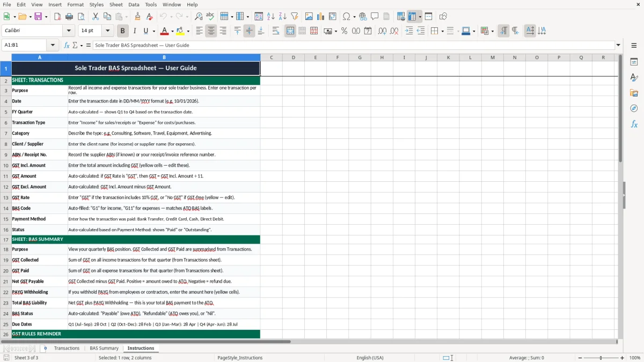Open the Calibri font name dropdown

coord(69,31)
